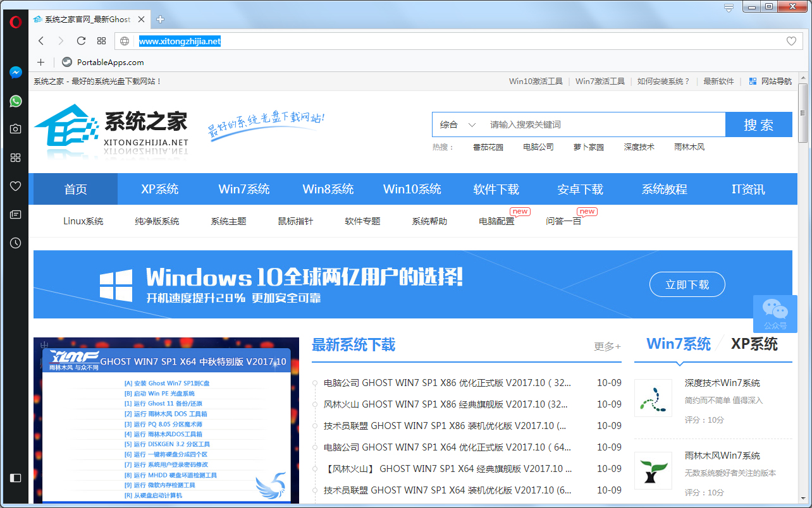812x508 pixels.
Task: Open the Win7系统 navigation item
Action: [x=244, y=189]
